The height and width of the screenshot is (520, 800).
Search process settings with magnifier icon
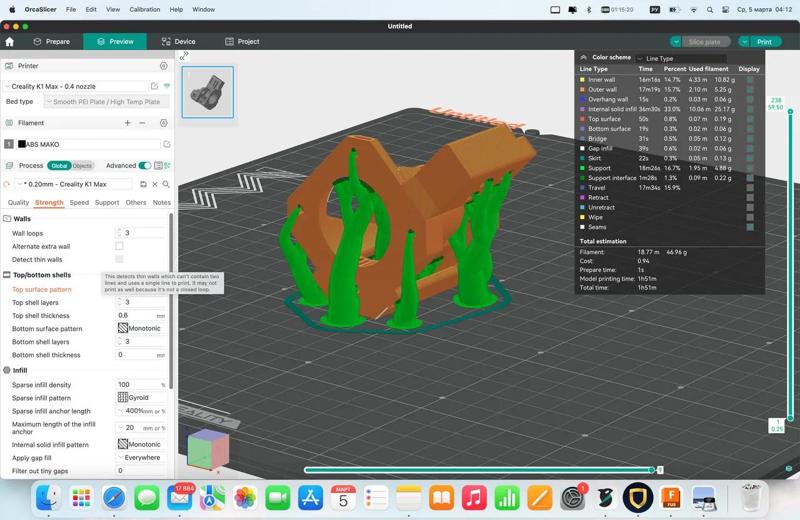tap(166, 184)
